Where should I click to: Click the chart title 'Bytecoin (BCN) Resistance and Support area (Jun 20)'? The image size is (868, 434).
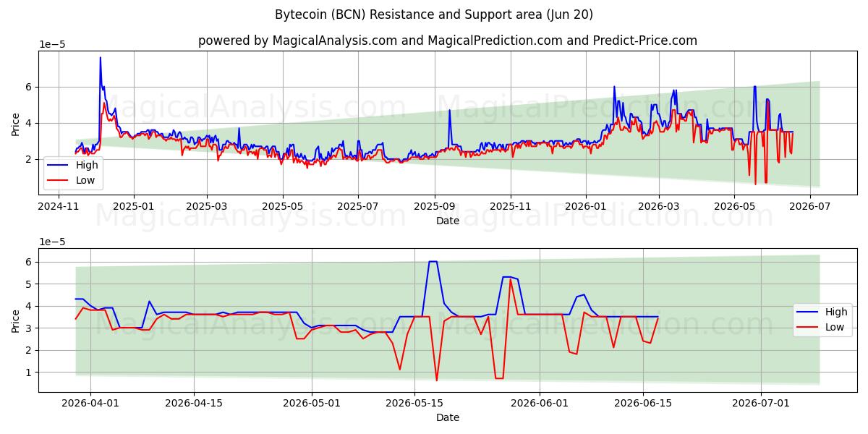click(434, 14)
